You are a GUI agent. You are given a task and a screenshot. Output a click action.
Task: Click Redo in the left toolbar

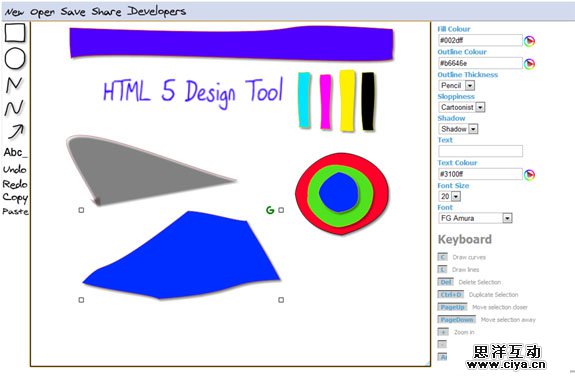(x=15, y=184)
